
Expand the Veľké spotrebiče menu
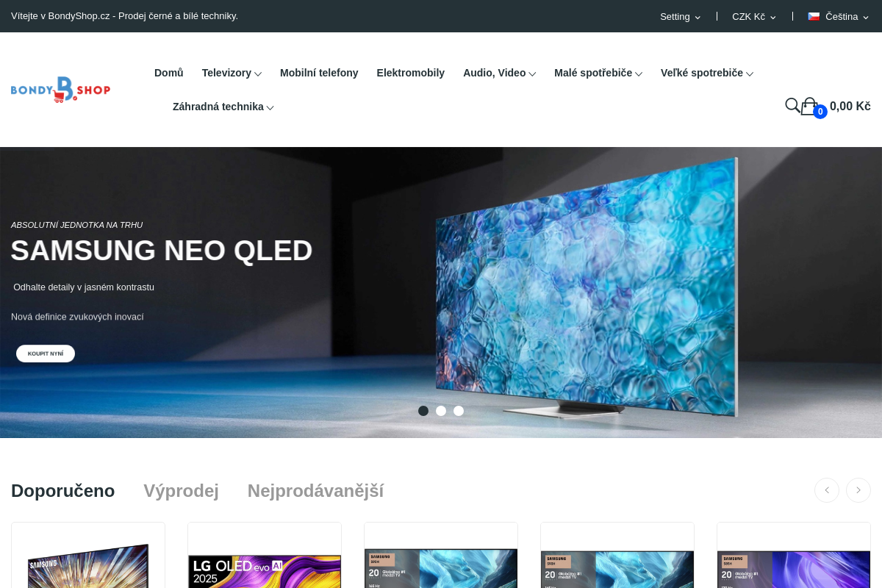[707, 73]
